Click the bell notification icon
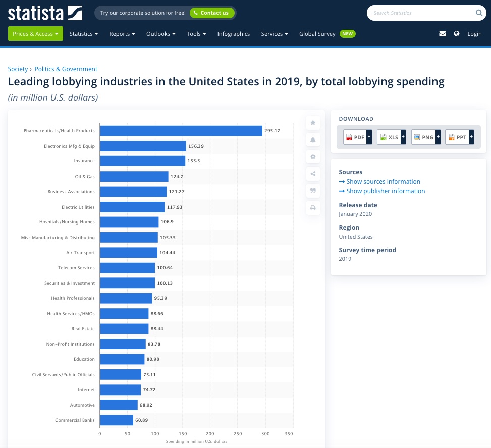 313,140
